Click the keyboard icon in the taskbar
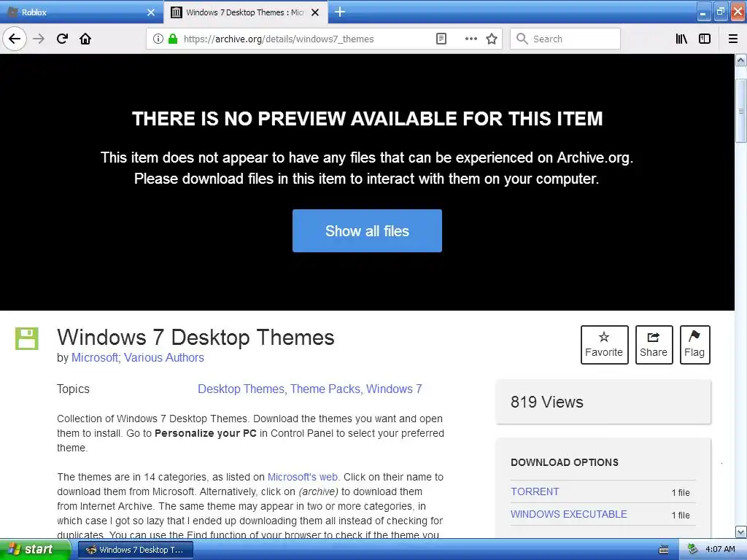This screenshot has height=560, width=747. [x=664, y=550]
